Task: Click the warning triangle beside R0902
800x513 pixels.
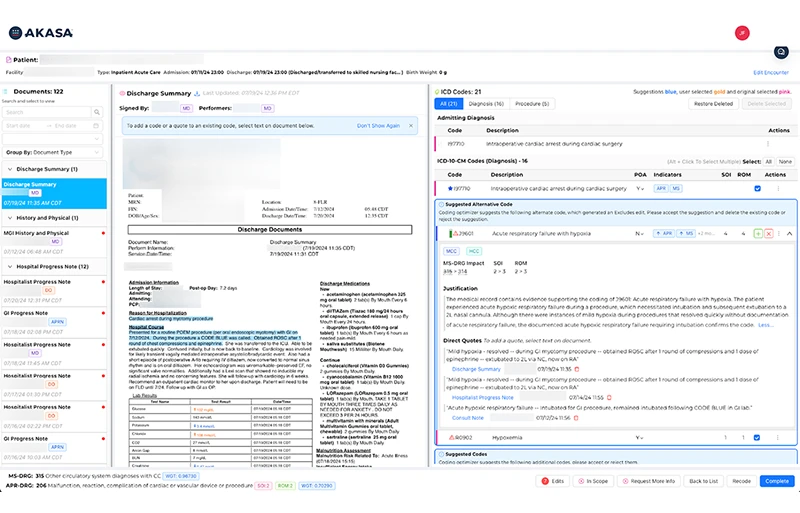Action: pyautogui.click(x=452, y=437)
